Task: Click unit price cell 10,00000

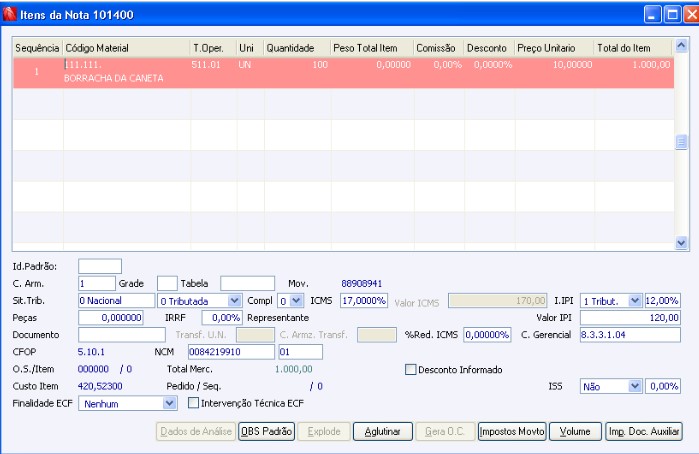Action: pos(572,65)
